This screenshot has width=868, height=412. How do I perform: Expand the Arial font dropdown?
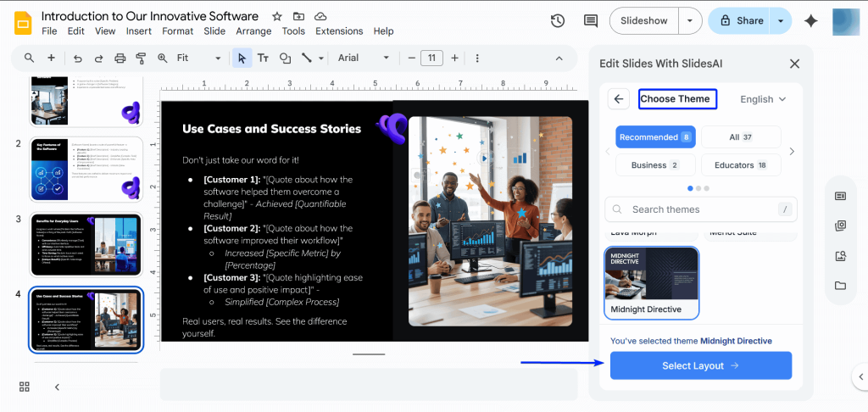(x=363, y=58)
